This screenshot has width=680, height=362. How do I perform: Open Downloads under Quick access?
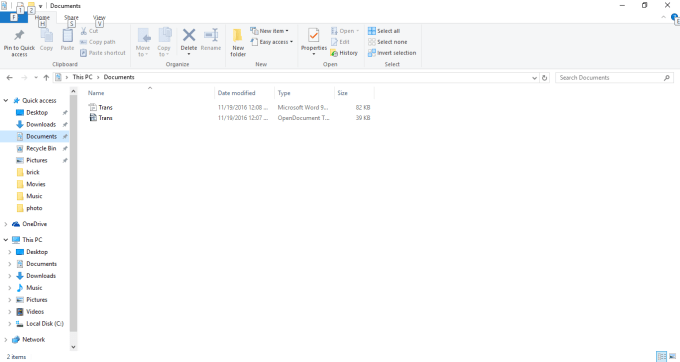(x=41, y=124)
